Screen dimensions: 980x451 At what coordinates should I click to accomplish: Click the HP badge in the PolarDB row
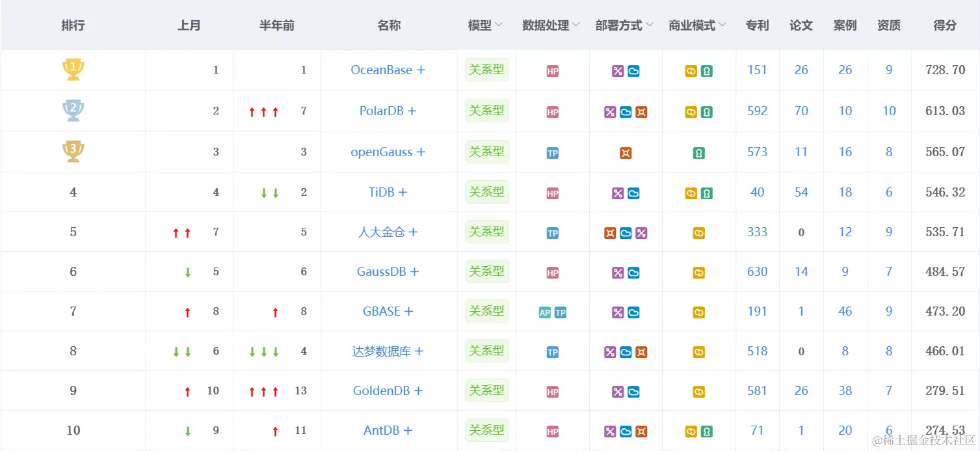[553, 113]
